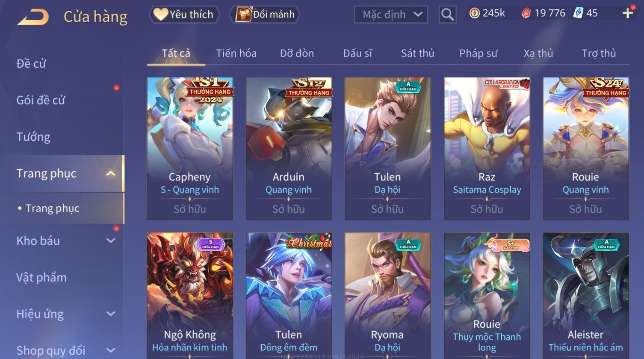Image resolution: width=644 pixels, height=359 pixels.
Task: Select the Raz Saitama Cosplay skin card
Action: (x=487, y=149)
